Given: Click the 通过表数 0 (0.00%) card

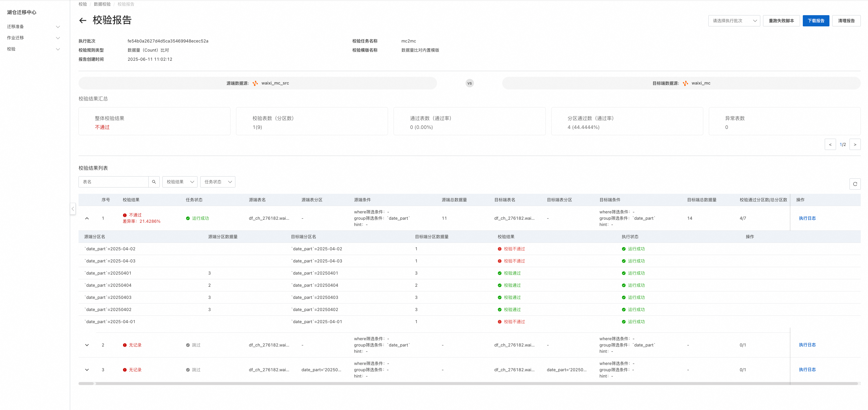Looking at the screenshot, I should coord(469,121).
